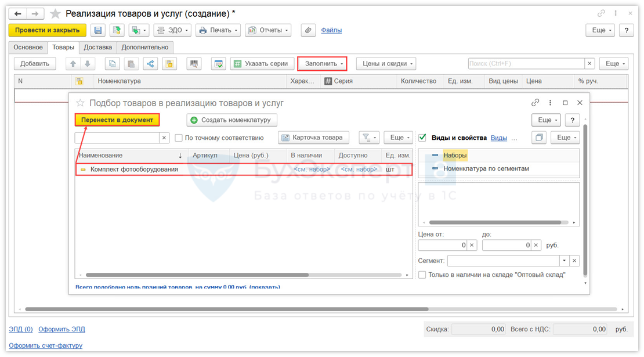Clear the Поиск (Ctrl+F) field with the X
Viewport: 644px width, 357px height.
(x=590, y=64)
